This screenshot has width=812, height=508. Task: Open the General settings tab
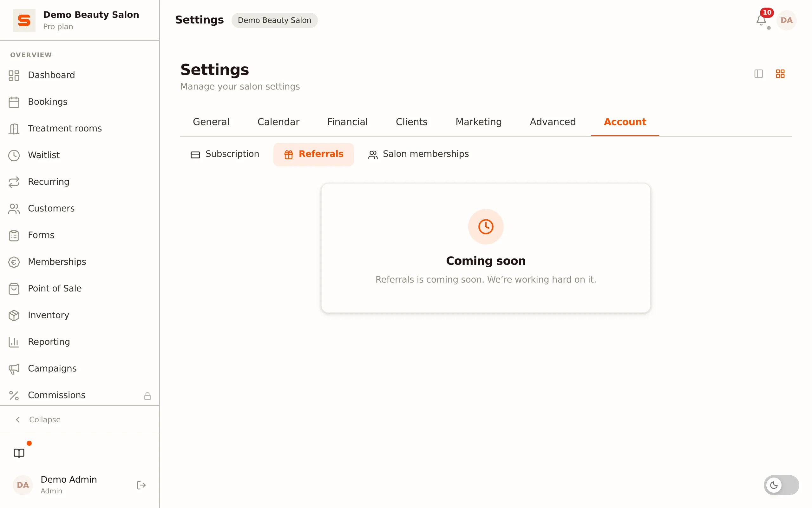tap(211, 122)
